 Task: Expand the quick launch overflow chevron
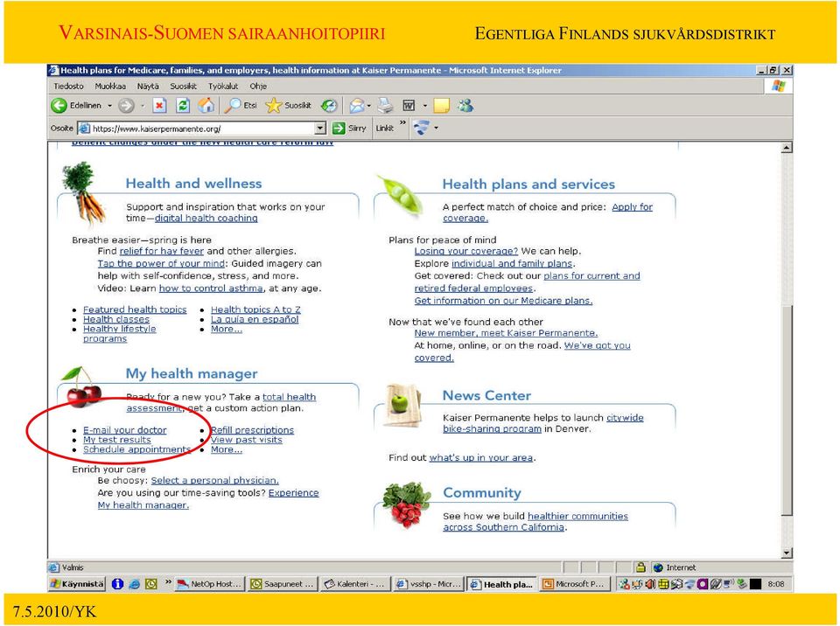click(168, 582)
